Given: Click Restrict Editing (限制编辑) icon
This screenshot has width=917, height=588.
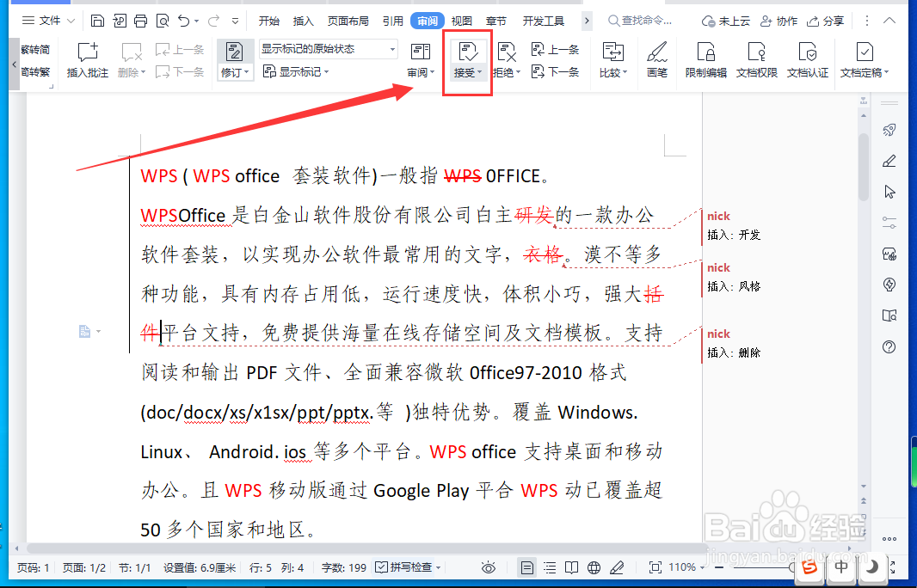Looking at the screenshot, I should pos(706,52).
